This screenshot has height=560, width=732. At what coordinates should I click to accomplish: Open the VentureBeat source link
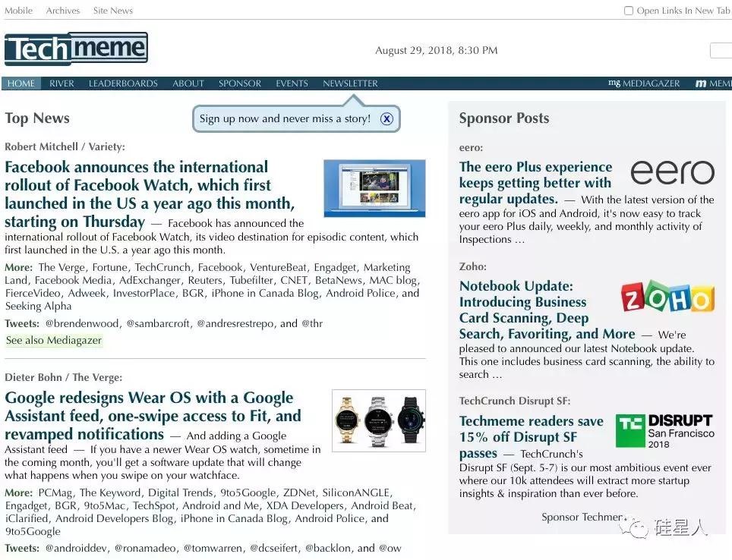(x=278, y=267)
